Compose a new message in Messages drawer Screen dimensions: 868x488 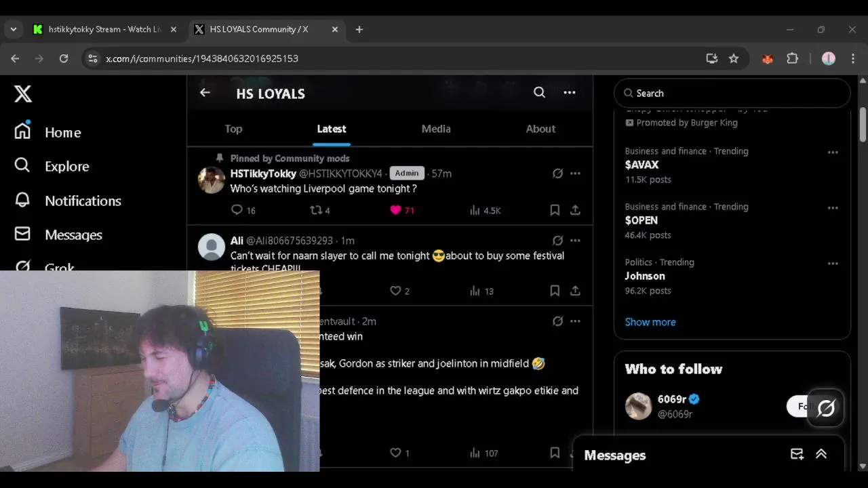(x=797, y=454)
